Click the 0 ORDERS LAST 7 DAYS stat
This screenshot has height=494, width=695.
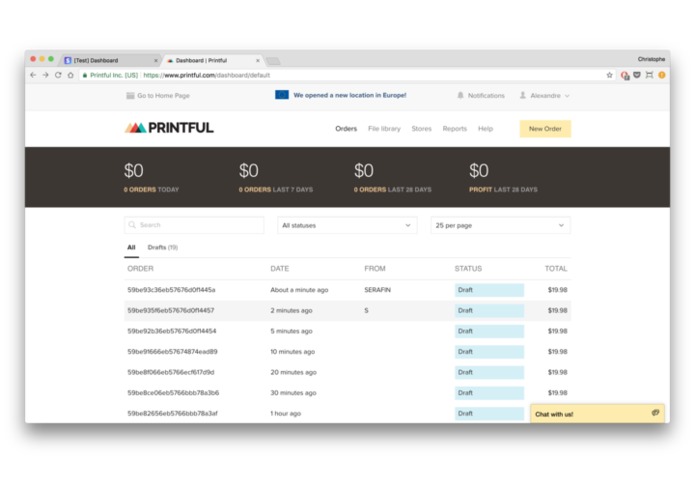pyautogui.click(x=276, y=190)
